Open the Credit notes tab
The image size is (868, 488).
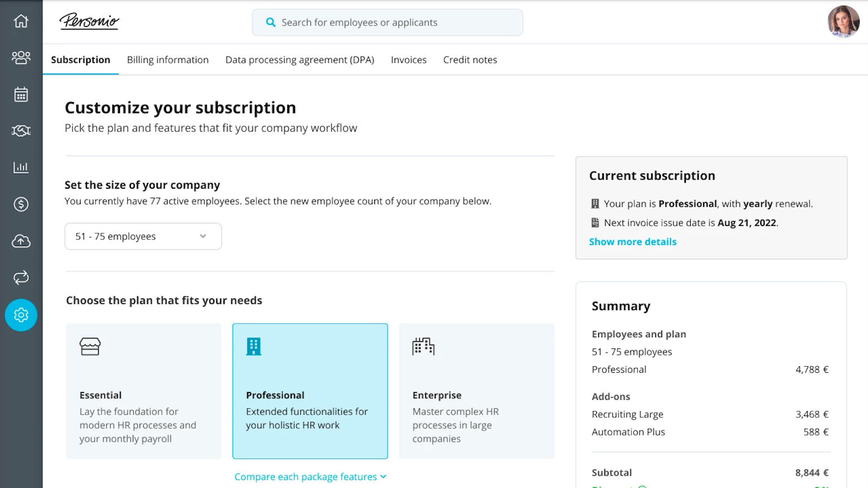(470, 60)
